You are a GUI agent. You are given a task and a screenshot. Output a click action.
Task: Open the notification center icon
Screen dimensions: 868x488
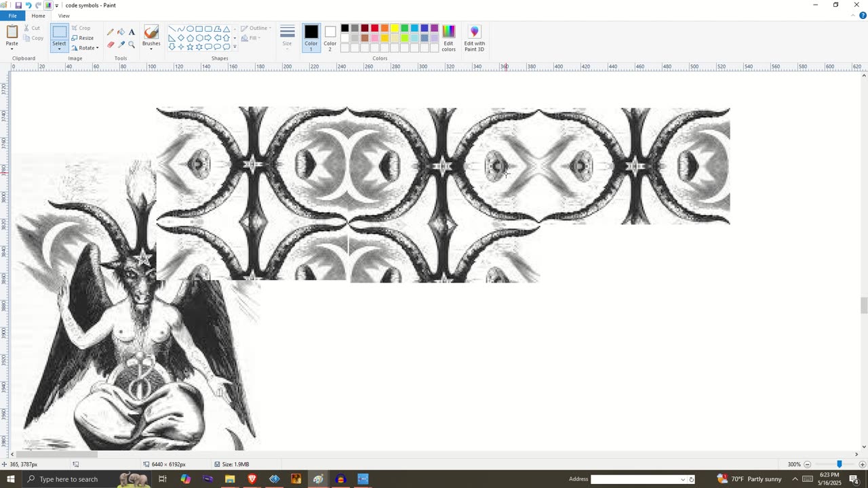click(854, 479)
